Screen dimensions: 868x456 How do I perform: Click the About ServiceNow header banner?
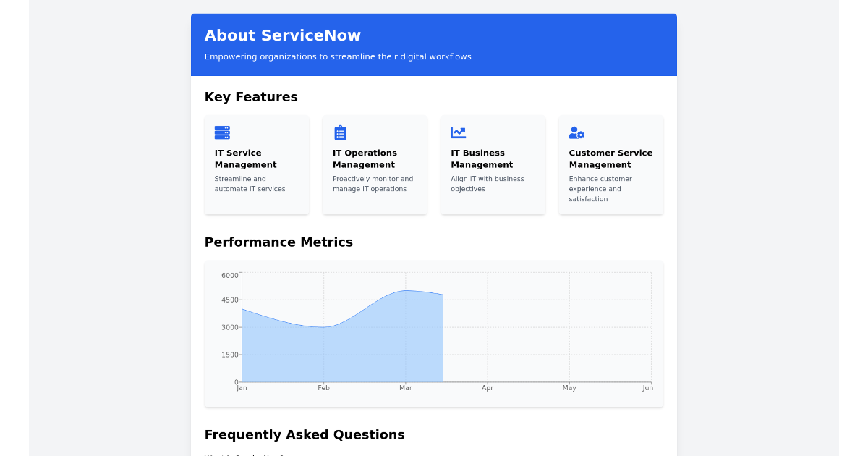434,44
